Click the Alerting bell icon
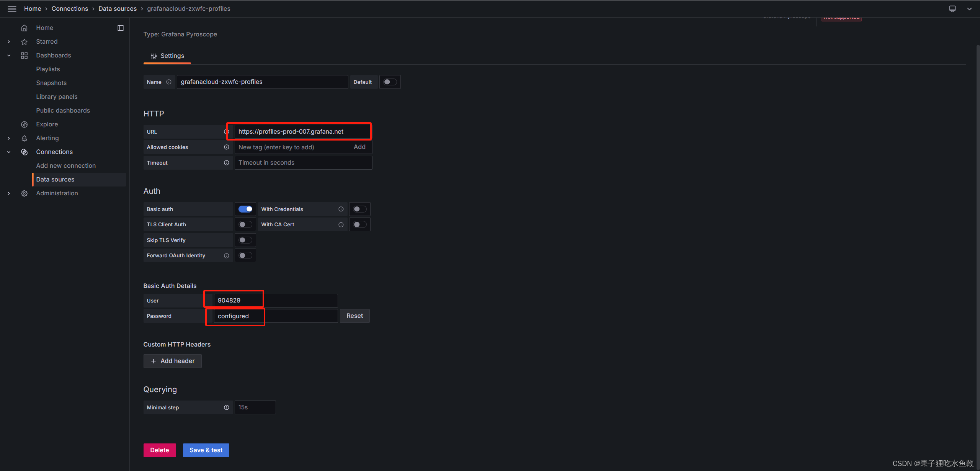Viewport: 980px width, 471px height. pyautogui.click(x=24, y=138)
